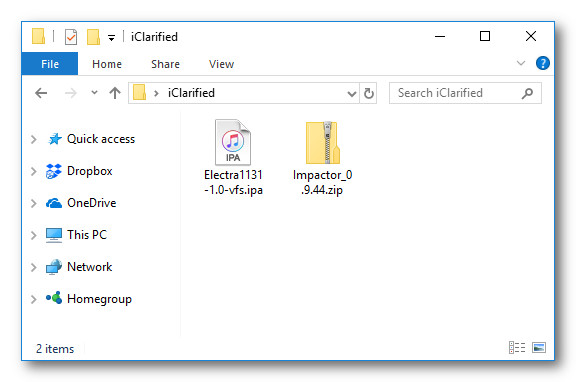
Task: Switch to the Home ribbon tab
Action: click(107, 64)
